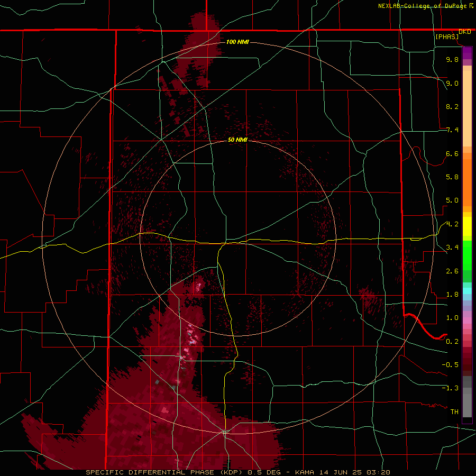Pick the pink swatch near 1.0
The width and height of the screenshot is (476, 476).
click(467, 321)
